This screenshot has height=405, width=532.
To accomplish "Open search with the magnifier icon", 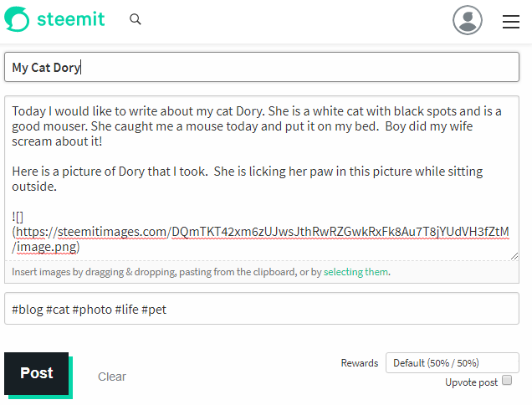I will (x=136, y=20).
